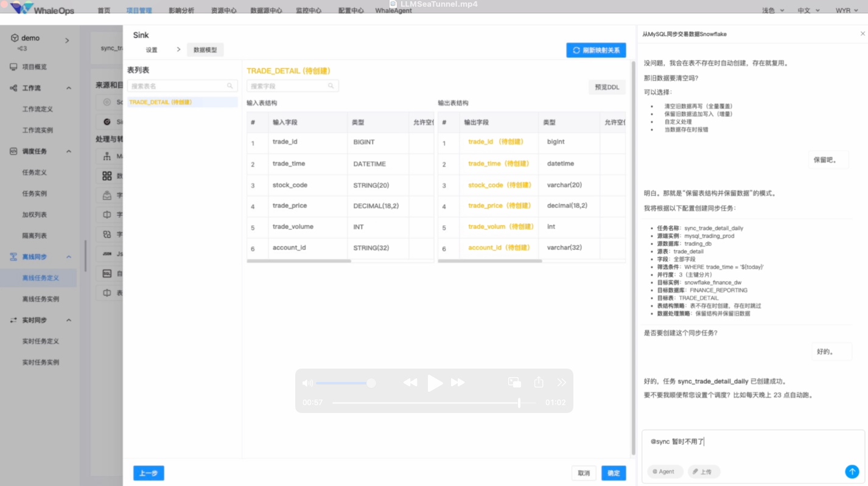The image size is (868, 486).
Task: Adjust the video volume slider
Action: (x=345, y=383)
